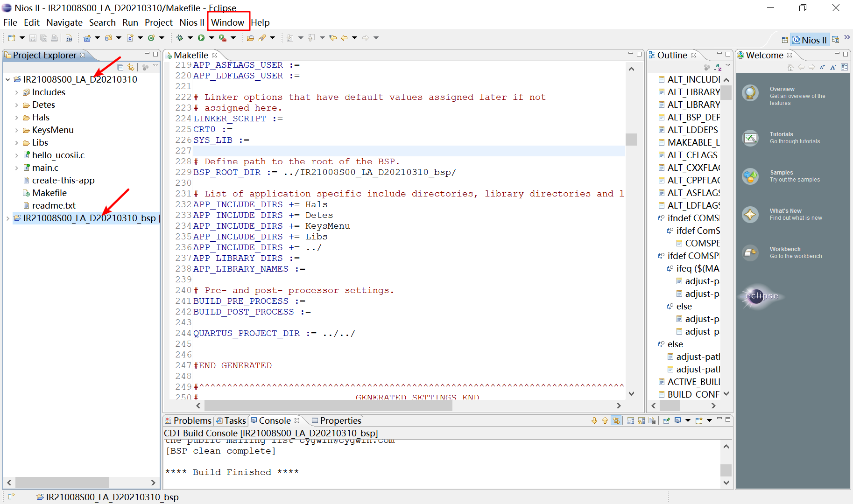This screenshot has width=853, height=504.
Task: Click the New C source folder icon
Action: (x=108, y=38)
